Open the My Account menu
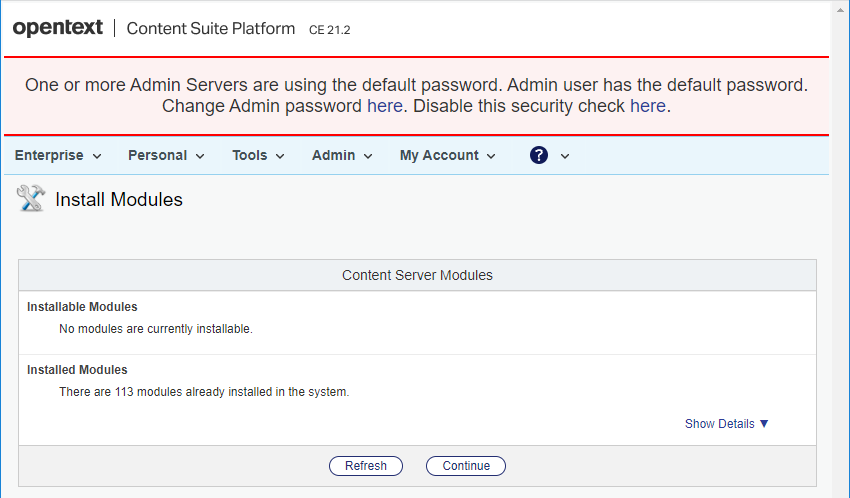 coord(447,155)
